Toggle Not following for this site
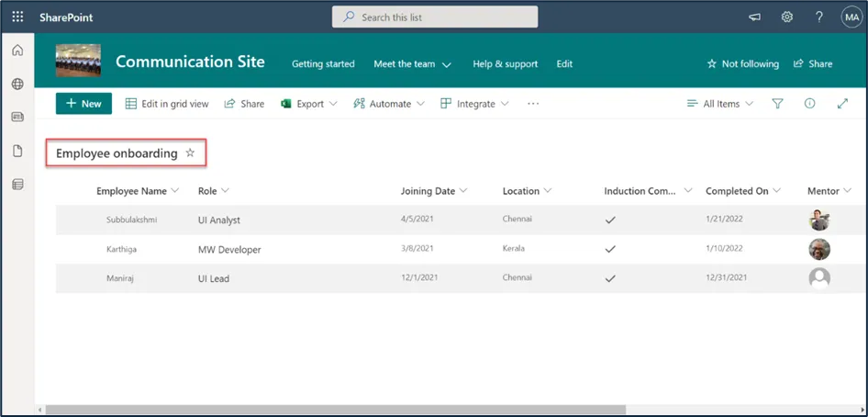868x417 pixels. pyautogui.click(x=742, y=63)
